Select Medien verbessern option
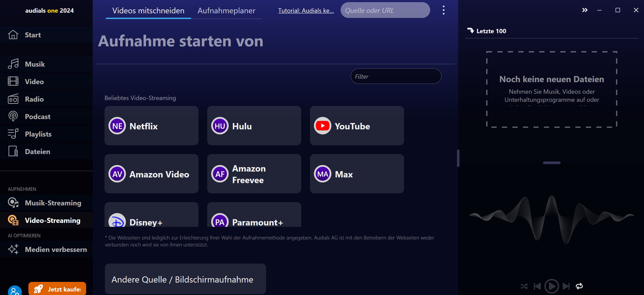This screenshot has width=644, height=295. click(46, 249)
